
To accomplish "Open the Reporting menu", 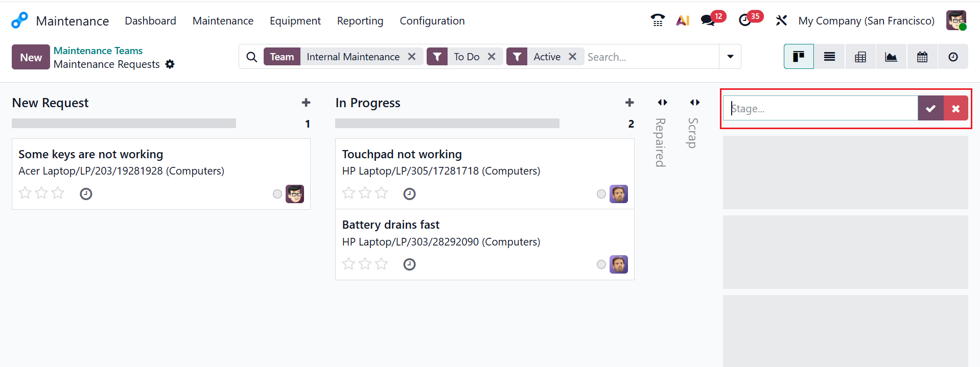I will click(x=360, y=21).
